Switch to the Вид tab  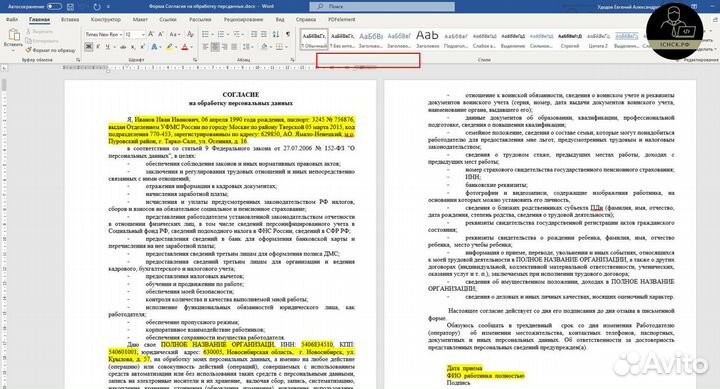(280, 20)
